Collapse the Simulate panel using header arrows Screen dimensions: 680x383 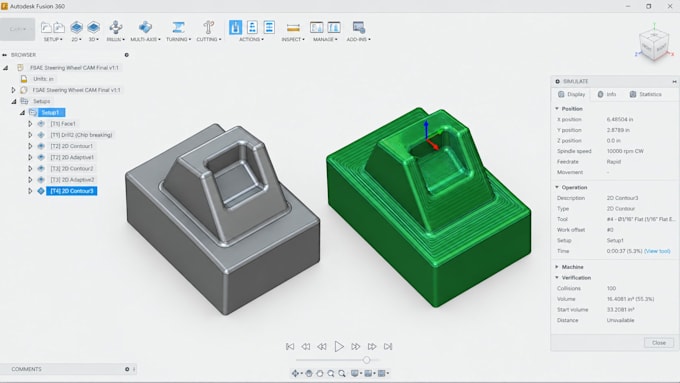click(674, 82)
